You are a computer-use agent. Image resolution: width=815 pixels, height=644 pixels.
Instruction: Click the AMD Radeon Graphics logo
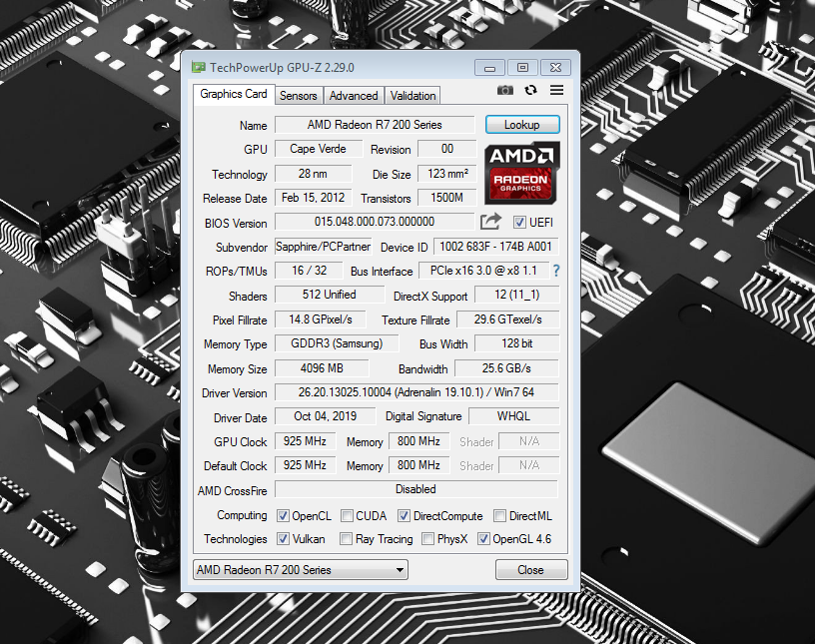point(522,173)
